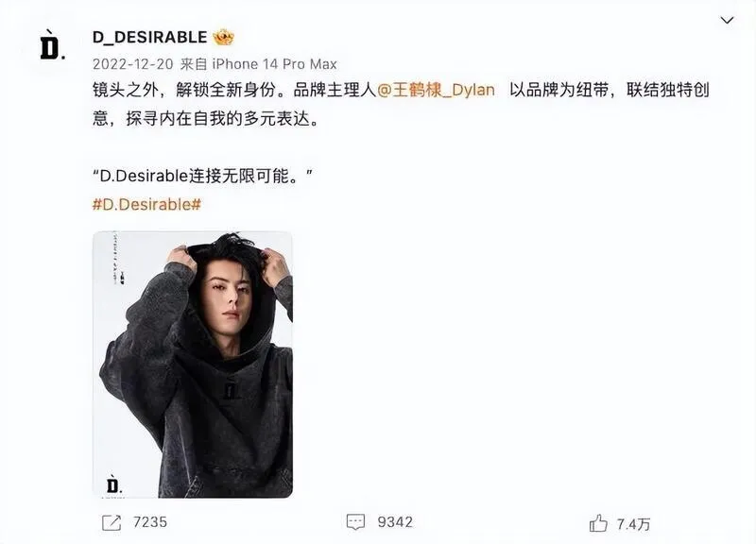Open the D. brand avatar logo
The image size is (756, 544).
pos(53,44)
